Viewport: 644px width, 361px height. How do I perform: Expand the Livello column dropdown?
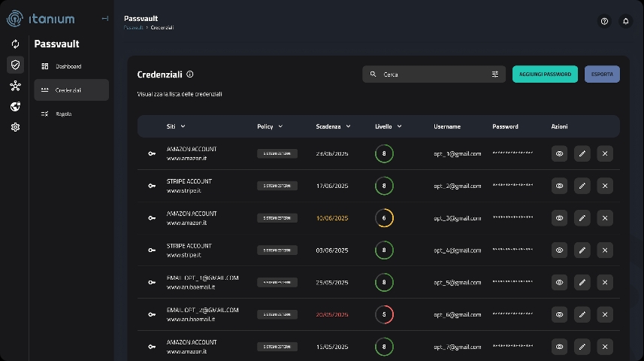[x=399, y=126]
